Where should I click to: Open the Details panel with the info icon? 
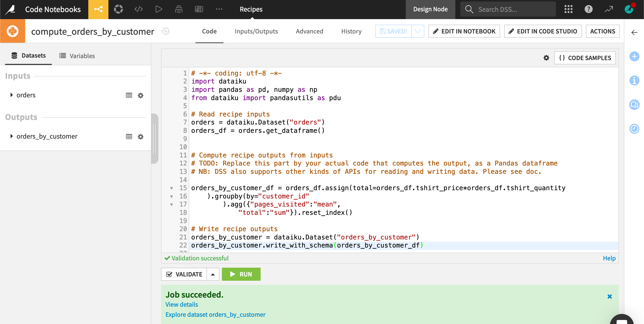(x=634, y=80)
